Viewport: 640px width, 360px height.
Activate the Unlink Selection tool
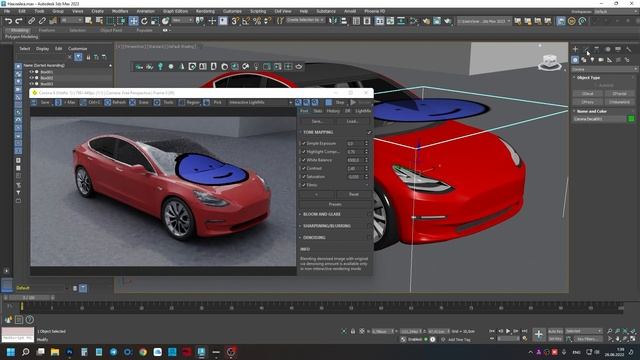pyautogui.click(x=42, y=21)
